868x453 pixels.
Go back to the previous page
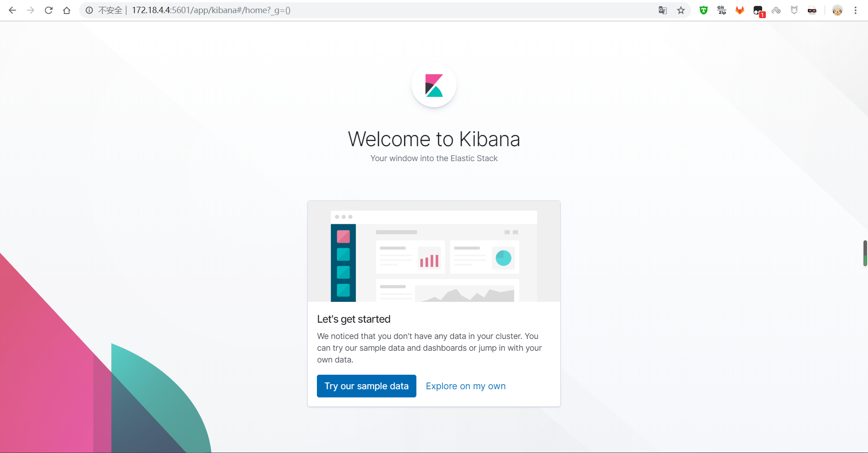(13, 10)
